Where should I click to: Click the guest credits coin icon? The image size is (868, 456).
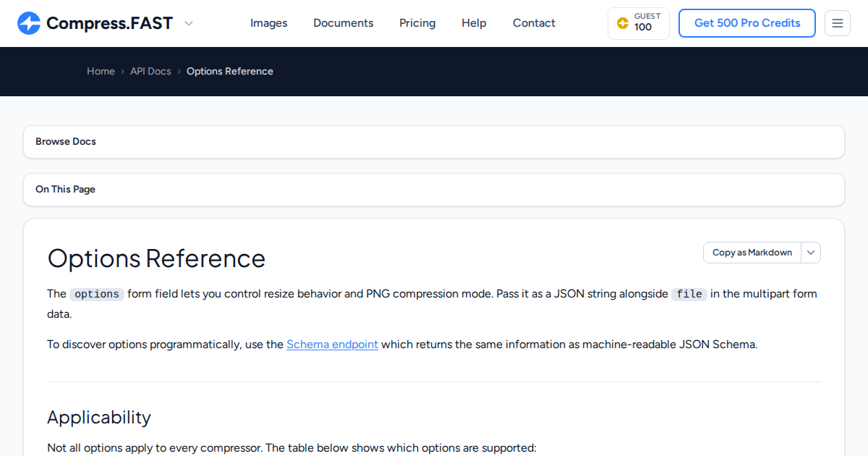pos(623,23)
